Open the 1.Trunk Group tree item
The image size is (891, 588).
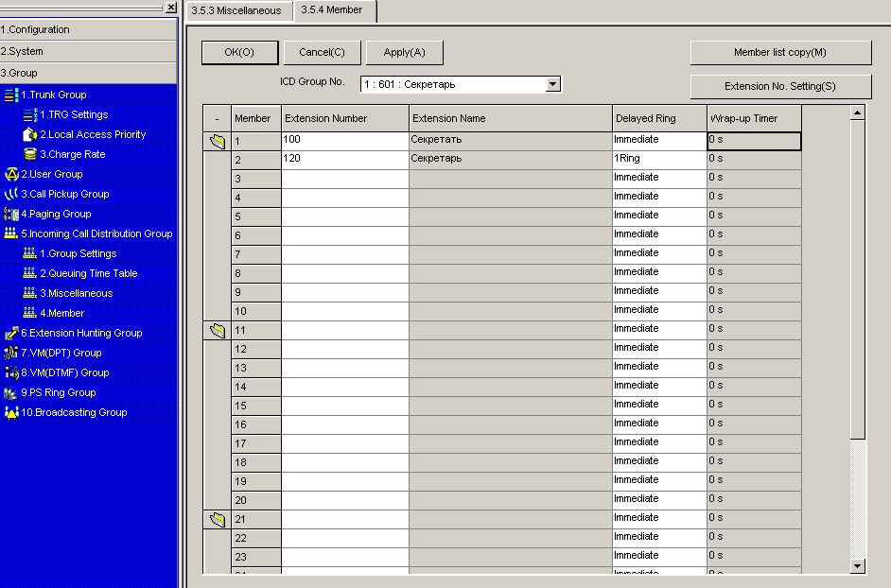pos(54,95)
